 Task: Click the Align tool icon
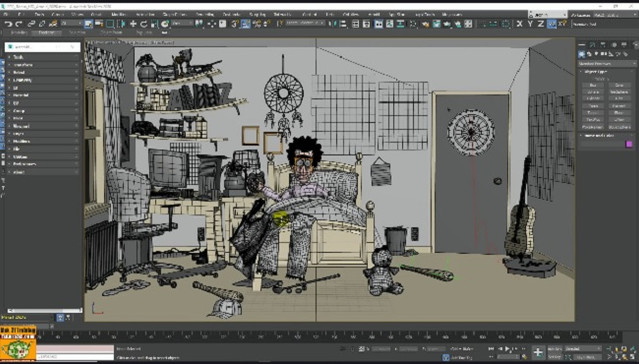click(343, 24)
